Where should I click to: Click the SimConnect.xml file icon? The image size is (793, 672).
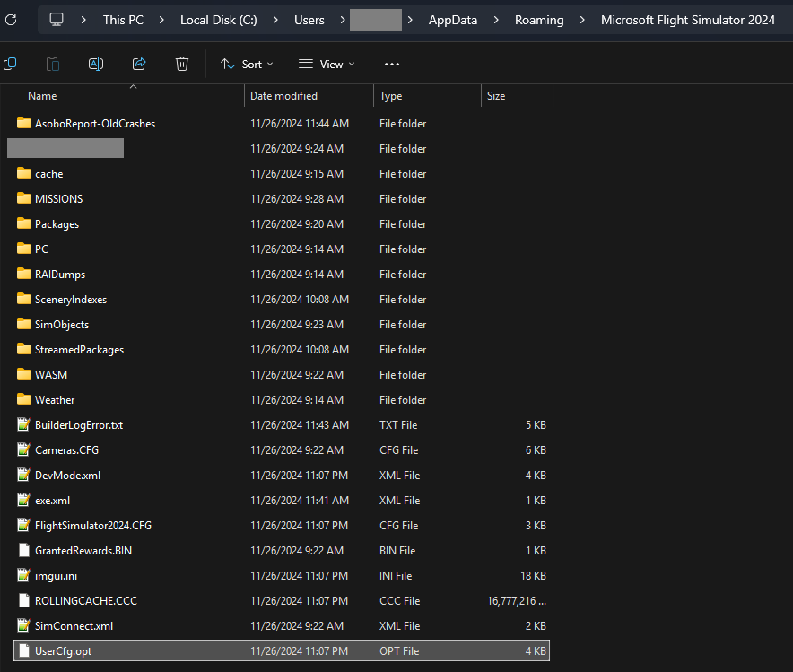pos(23,625)
